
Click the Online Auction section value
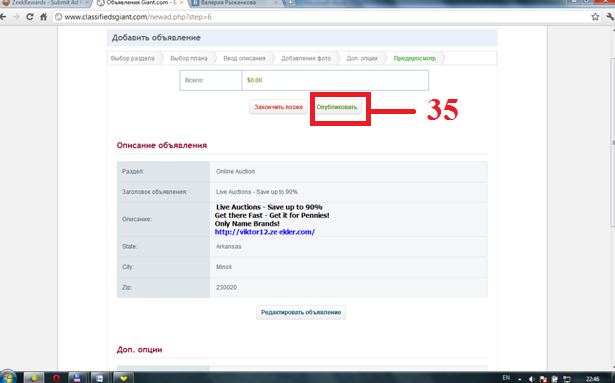tap(235, 171)
